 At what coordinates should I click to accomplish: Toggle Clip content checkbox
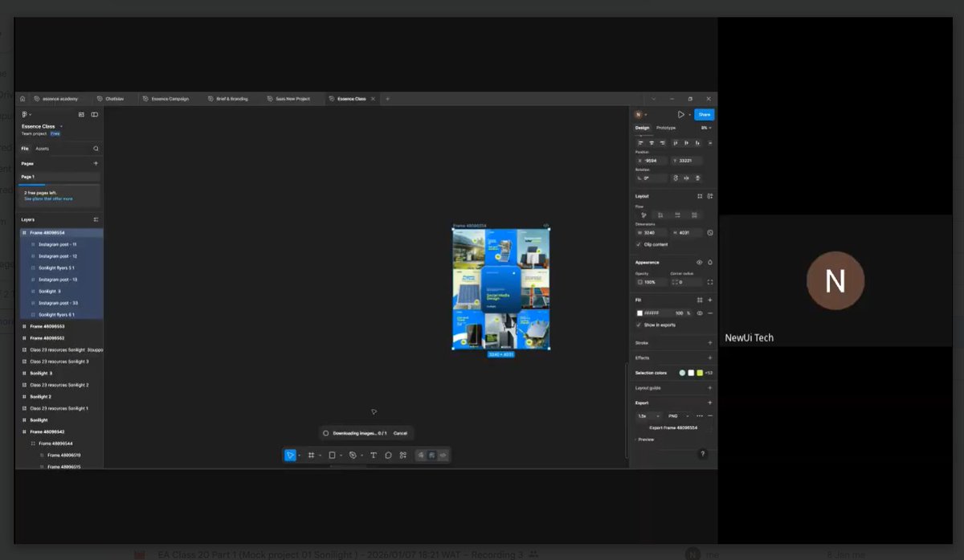point(639,244)
